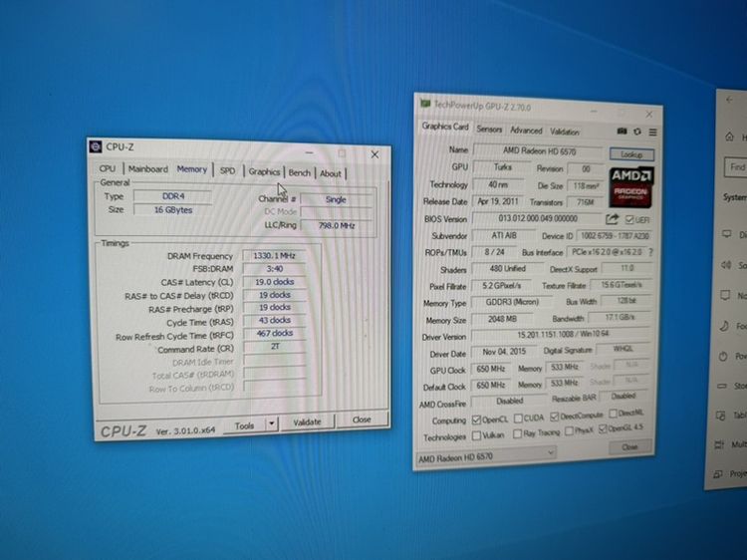Toggle the UEFI checkbox
This screenshot has height=560, width=747.
628,219
